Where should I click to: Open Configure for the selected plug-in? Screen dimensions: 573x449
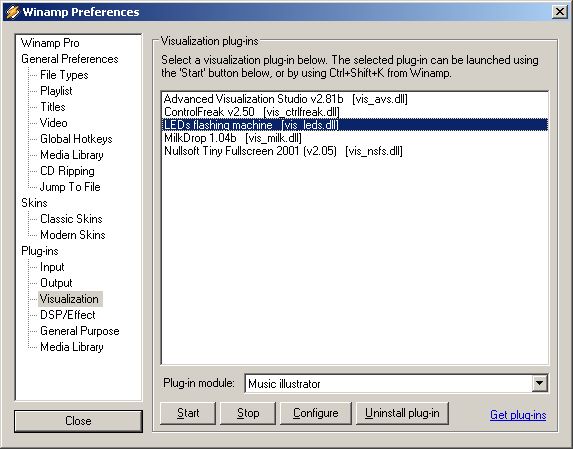[315, 413]
